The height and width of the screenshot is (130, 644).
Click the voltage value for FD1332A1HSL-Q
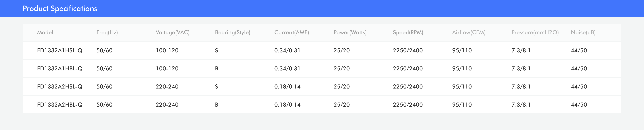pos(167,50)
